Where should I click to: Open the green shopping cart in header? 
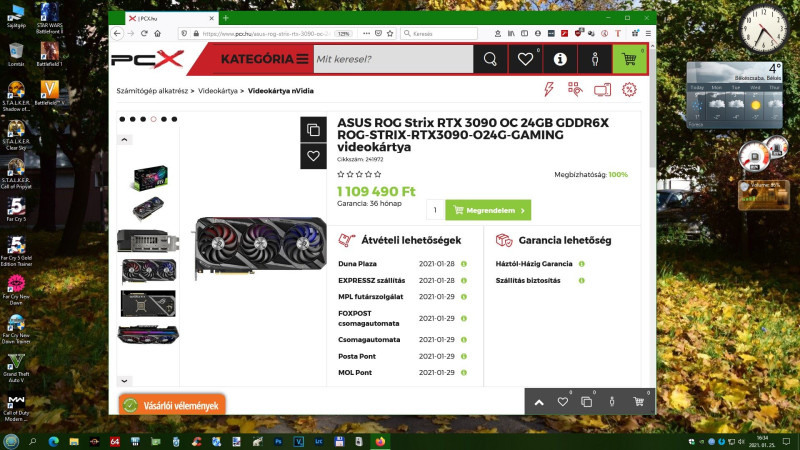pyautogui.click(x=630, y=59)
